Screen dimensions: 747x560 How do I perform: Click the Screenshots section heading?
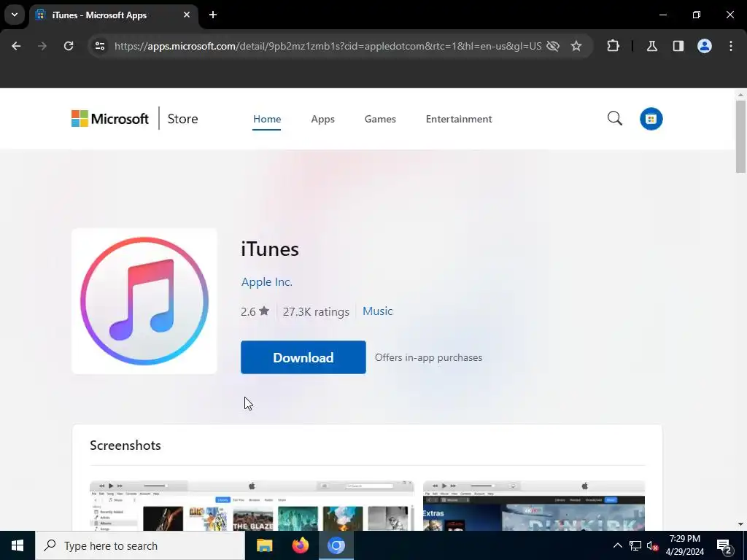[125, 446]
